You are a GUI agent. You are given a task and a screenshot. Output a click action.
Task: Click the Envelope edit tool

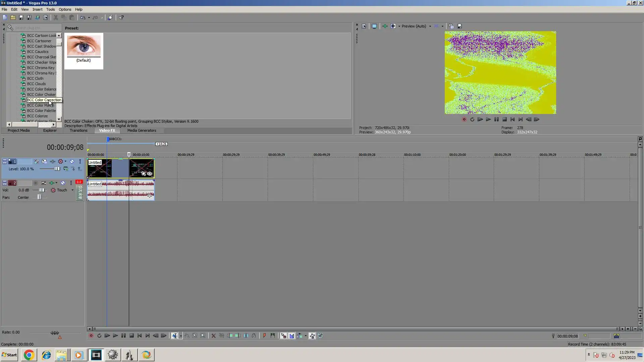[x=187, y=336]
